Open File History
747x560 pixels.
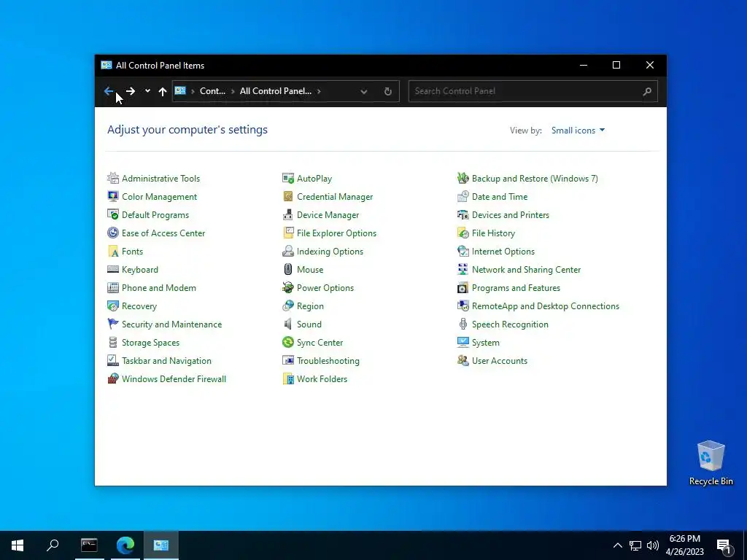(x=493, y=233)
